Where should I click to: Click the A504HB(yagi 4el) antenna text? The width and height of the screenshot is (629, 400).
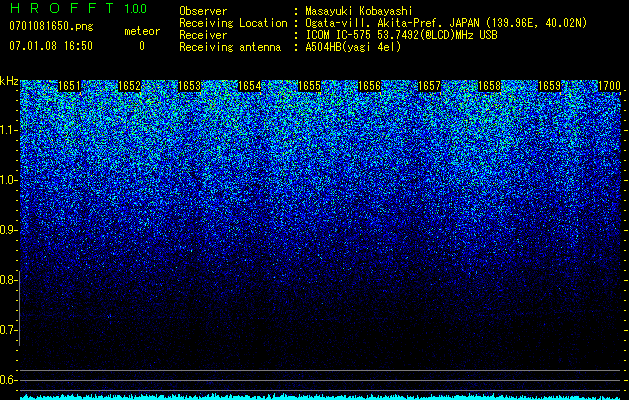(353, 47)
